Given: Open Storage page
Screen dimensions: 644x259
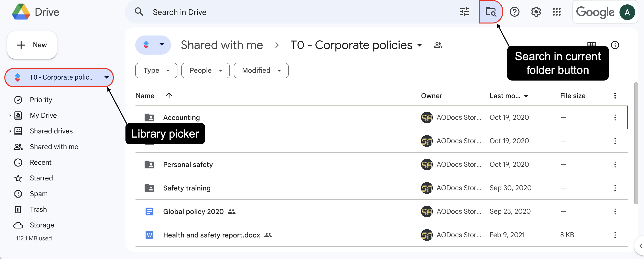Looking at the screenshot, I should click(42, 225).
